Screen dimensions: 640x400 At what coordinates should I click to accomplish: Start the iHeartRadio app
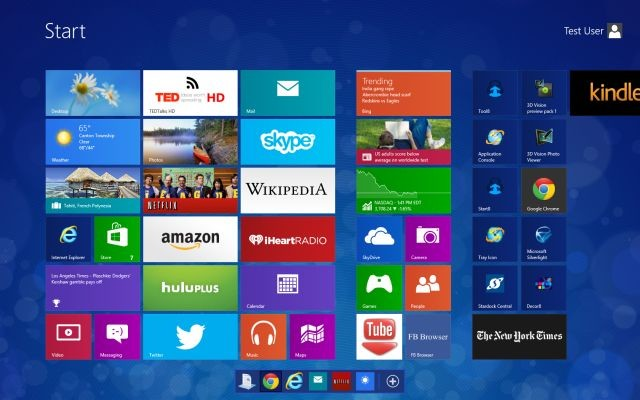[x=287, y=239]
